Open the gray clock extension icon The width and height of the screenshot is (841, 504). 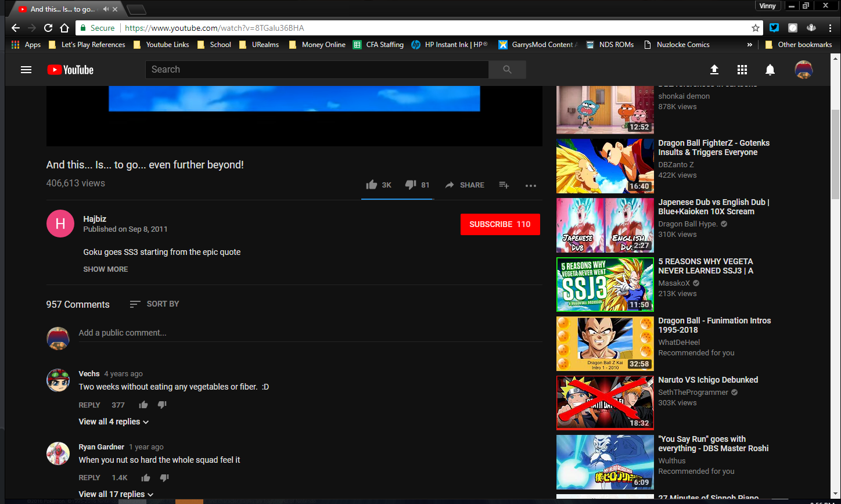pos(793,28)
